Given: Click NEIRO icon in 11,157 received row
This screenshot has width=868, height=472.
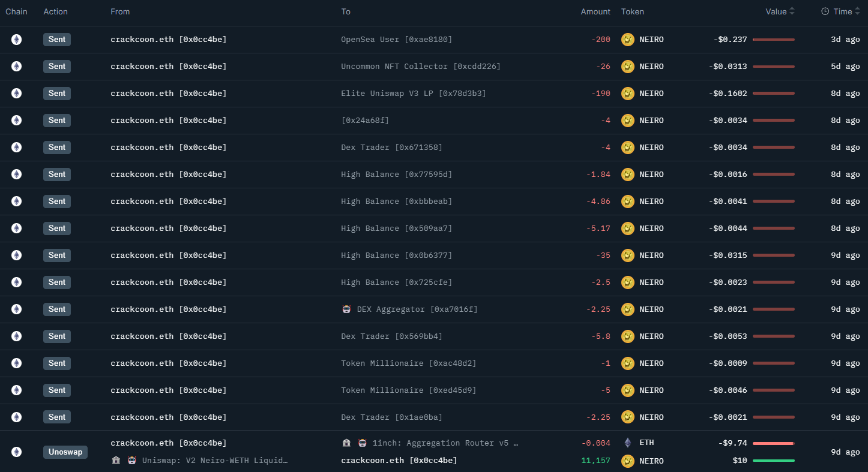Looking at the screenshot, I should coord(628,461).
